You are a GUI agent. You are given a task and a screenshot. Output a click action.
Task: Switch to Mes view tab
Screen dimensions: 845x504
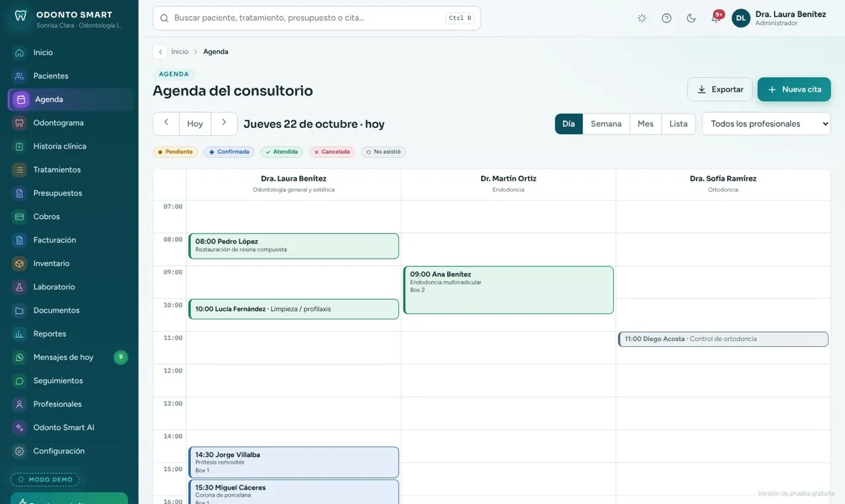pos(646,124)
